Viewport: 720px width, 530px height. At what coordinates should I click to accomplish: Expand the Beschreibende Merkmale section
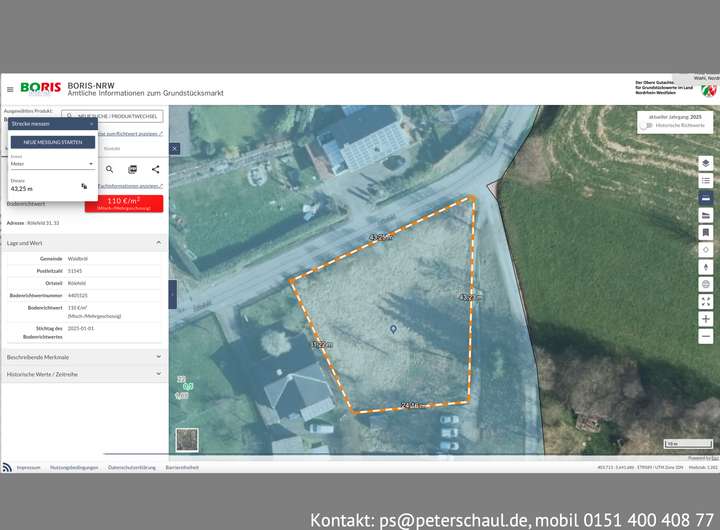[x=83, y=356]
